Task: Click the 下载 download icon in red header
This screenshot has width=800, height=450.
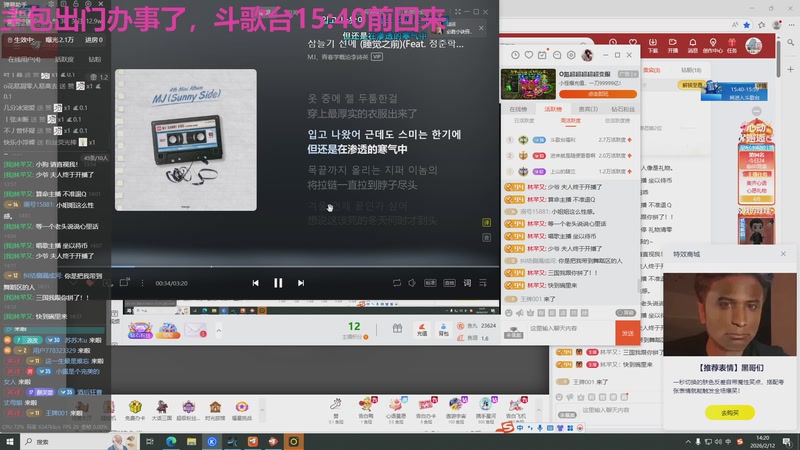Action: point(653,45)
